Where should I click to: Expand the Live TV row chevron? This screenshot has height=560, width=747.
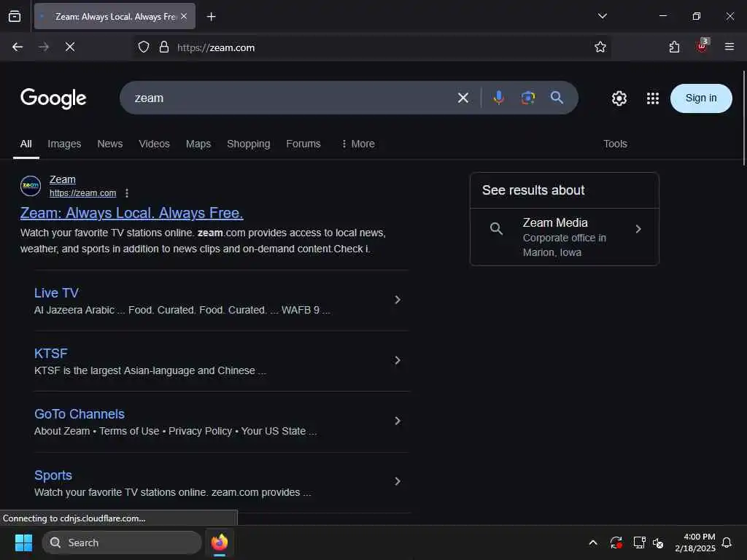tap(398, 300)
